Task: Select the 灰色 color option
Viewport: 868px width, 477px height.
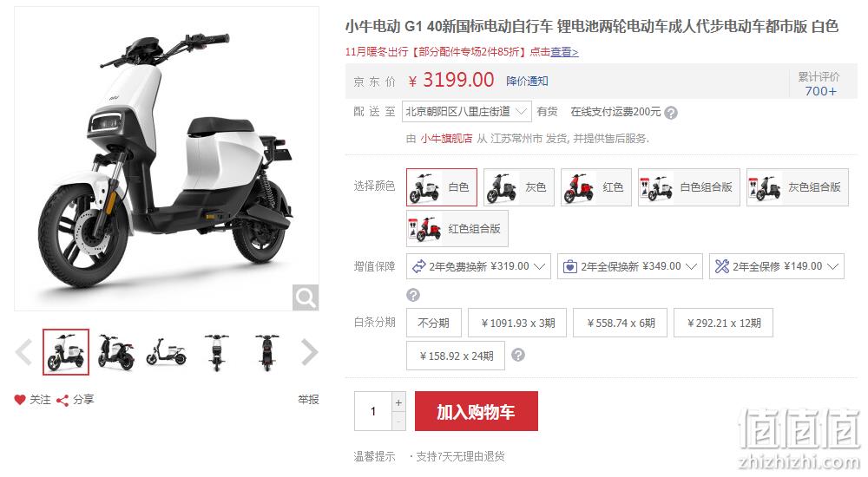Action: [519, 187]
